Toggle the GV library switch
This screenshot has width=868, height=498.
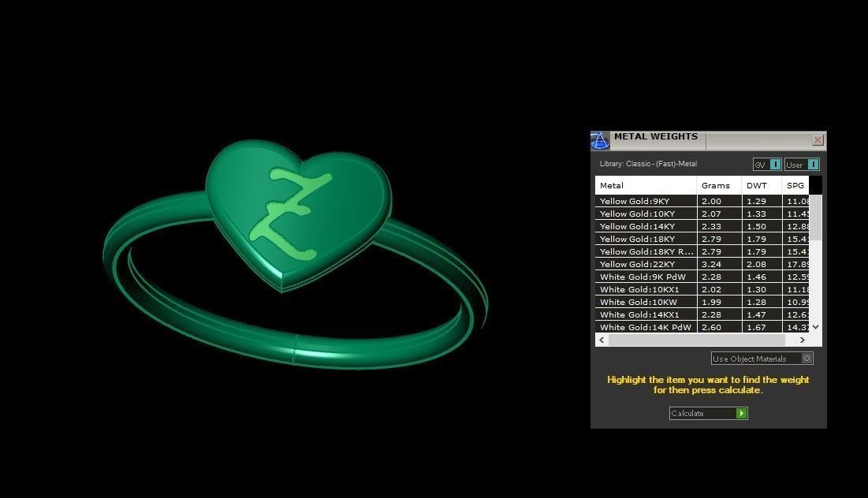(x=767, y=165)
